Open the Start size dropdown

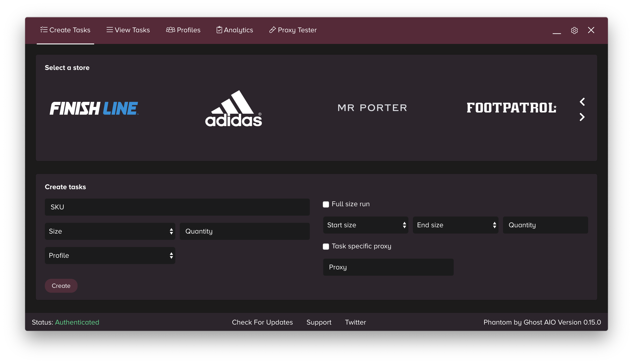point(366,225)
